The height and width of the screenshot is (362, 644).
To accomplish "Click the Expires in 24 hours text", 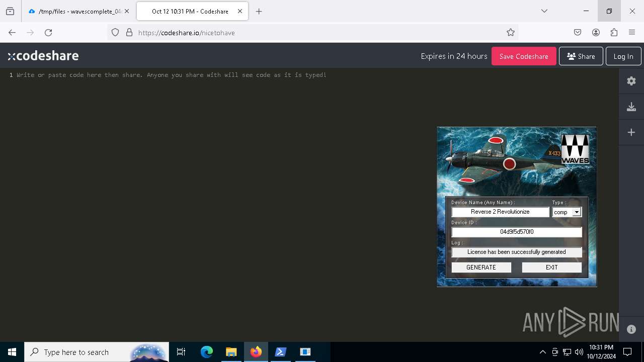I will (x=454, y=56).
